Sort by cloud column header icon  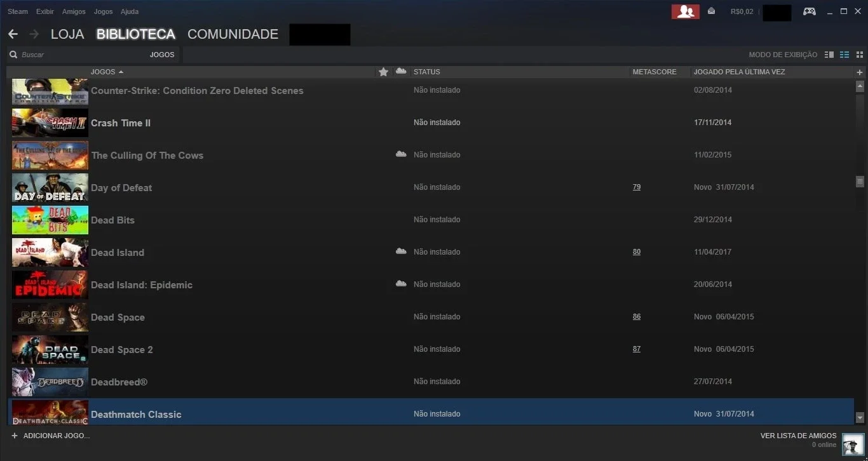click(x=401, y=71)
